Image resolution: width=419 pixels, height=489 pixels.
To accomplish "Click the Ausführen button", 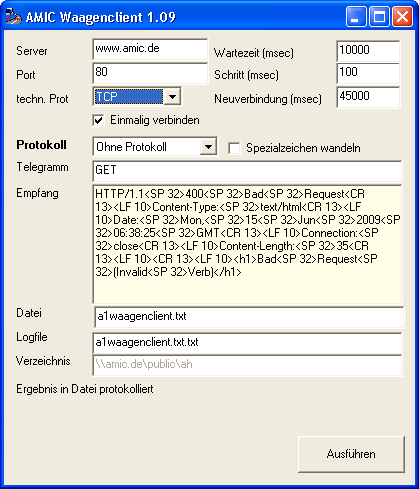I will click(351, 454).
